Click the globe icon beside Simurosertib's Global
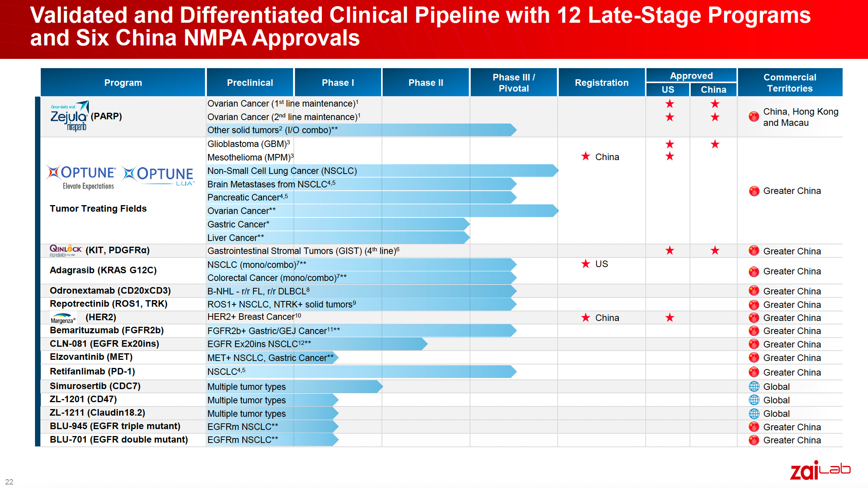 click(754, 386)
